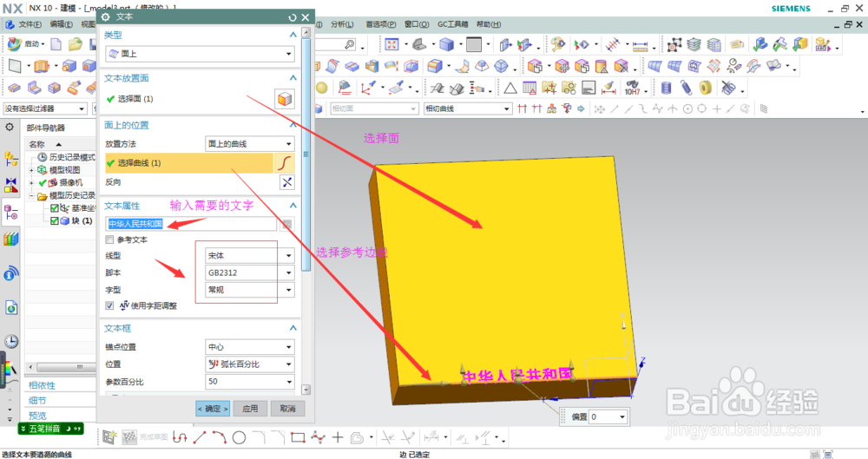This screenshot has height=459, width=868.
Task: Open the Reuse Library books sidebar icon
Action: [x=10, y=239]
